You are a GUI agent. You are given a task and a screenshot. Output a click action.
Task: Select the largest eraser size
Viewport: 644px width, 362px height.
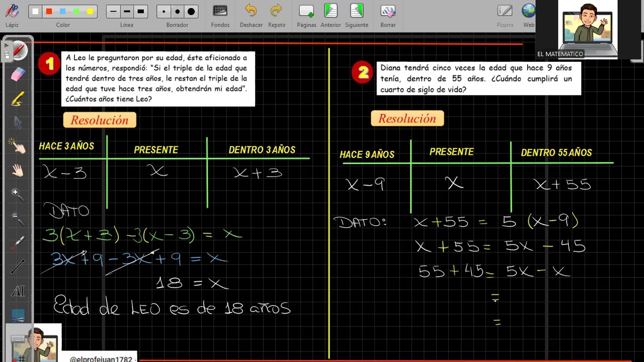[191, 12]
